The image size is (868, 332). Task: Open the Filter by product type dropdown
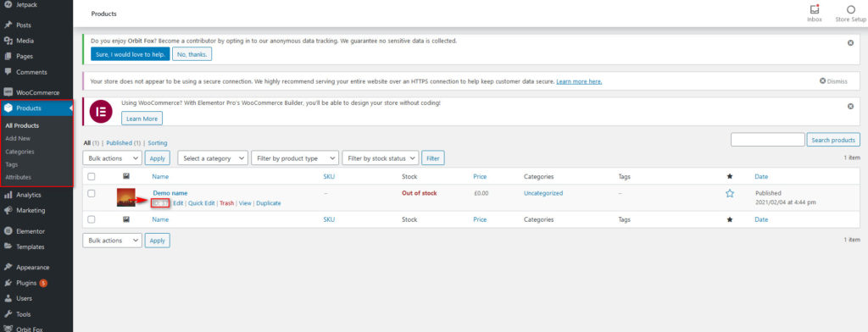pyautogui.click(x=294, y=158)
